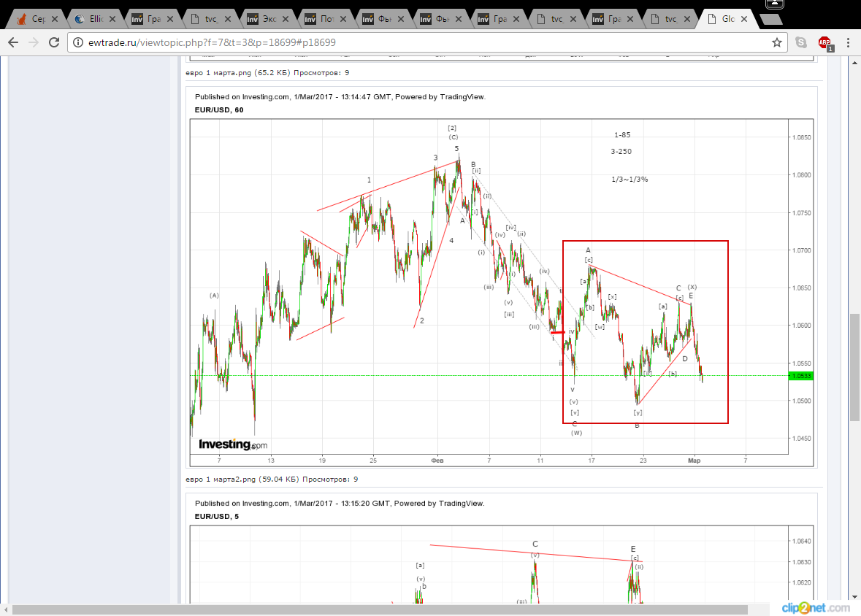Viewport: 861px width, 616px height.
Task: Go back to the previous page
Action: click(13, 42)
